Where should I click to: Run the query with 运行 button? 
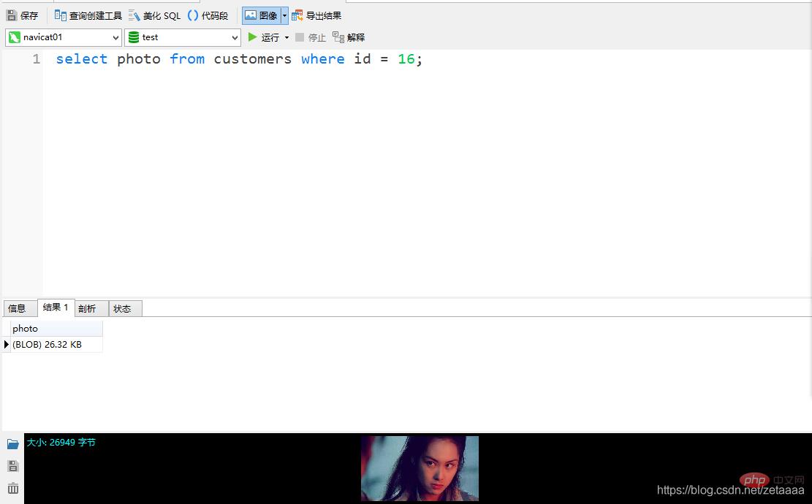[263, 37]
